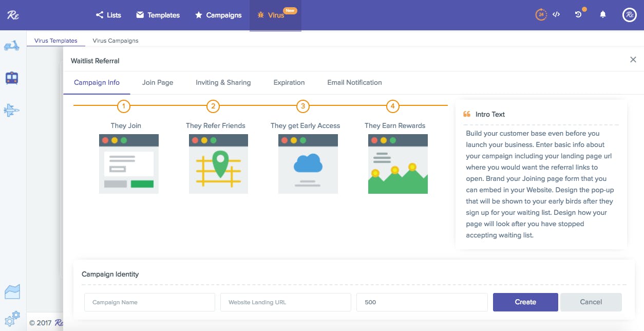The height and width of the screenshot is (331, 644).
Task: Close the Waitlist Referral panel
Action: [633, 60]
